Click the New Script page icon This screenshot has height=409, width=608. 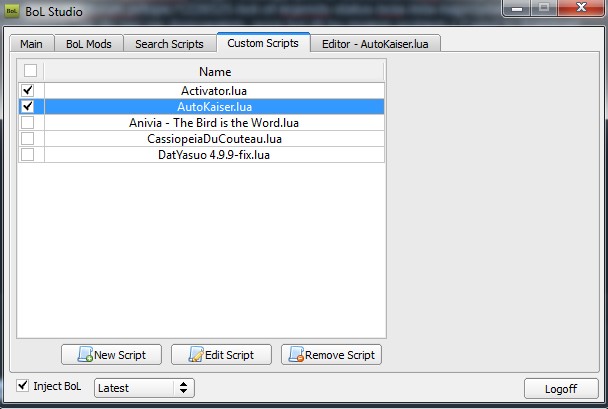point(85,354)
